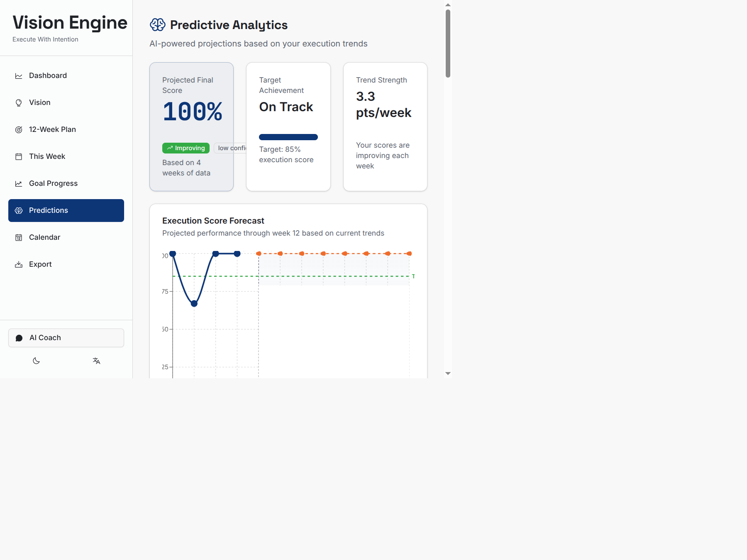Click the brain icon beside Predictive Analytics
Screen dimensions: 747x560
(x=158, y=25)
